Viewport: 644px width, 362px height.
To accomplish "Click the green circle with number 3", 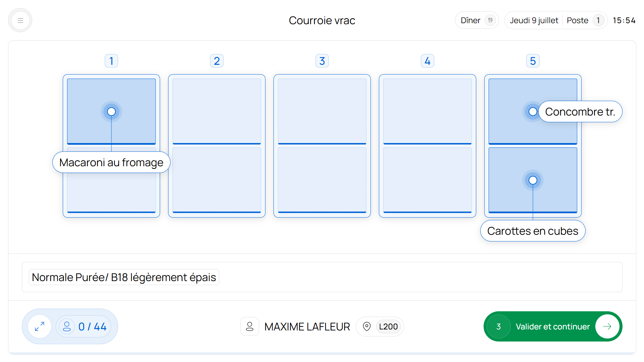I will 499,326.
